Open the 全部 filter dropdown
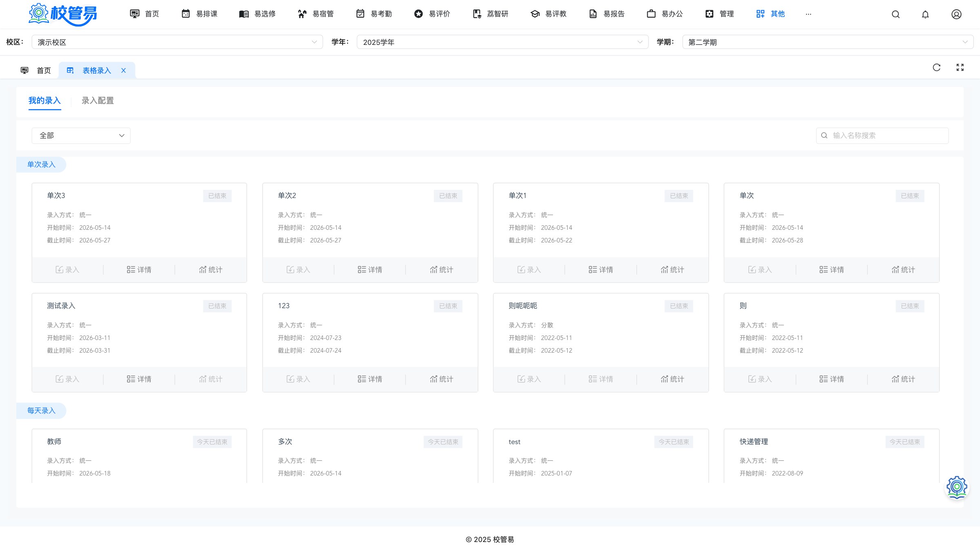 (81, 136)
